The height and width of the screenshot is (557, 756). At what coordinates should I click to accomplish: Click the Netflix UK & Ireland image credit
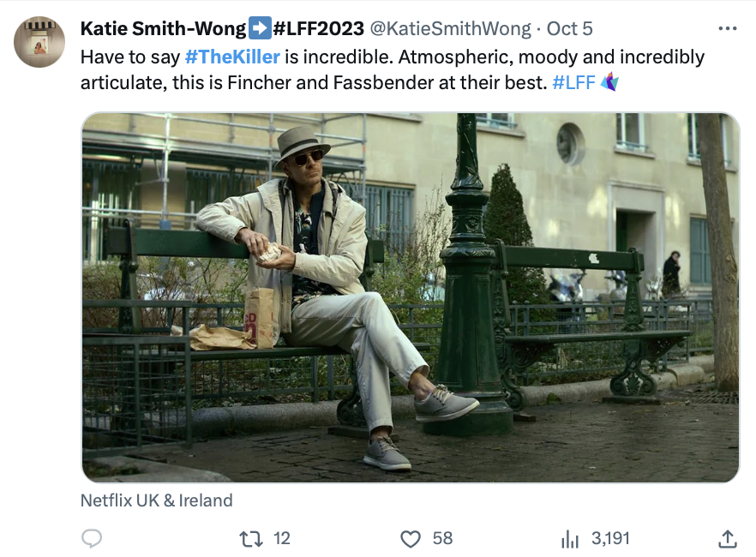[x=157, y=500]
